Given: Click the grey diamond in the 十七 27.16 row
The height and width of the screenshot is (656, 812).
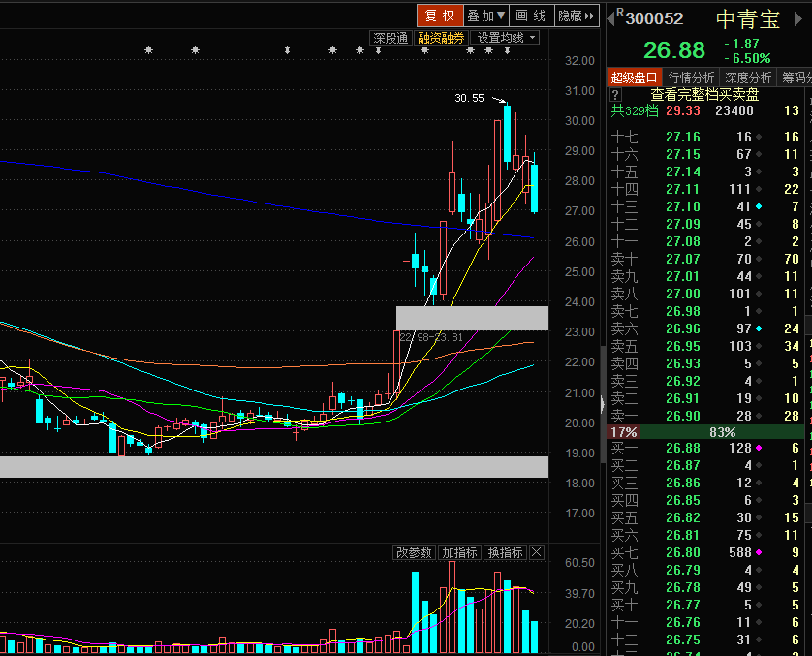Looking at the screenshot, I should [759, 138].
